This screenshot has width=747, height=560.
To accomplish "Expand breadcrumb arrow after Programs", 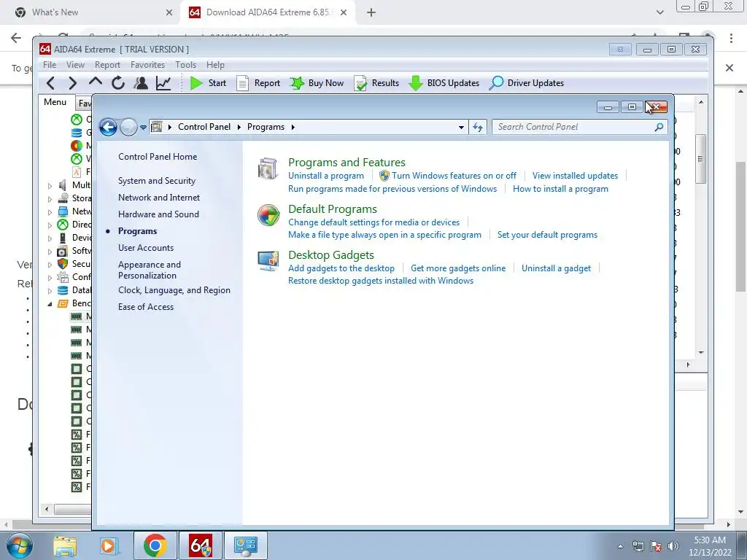I will pyautogui.click(x=293, y=127).
